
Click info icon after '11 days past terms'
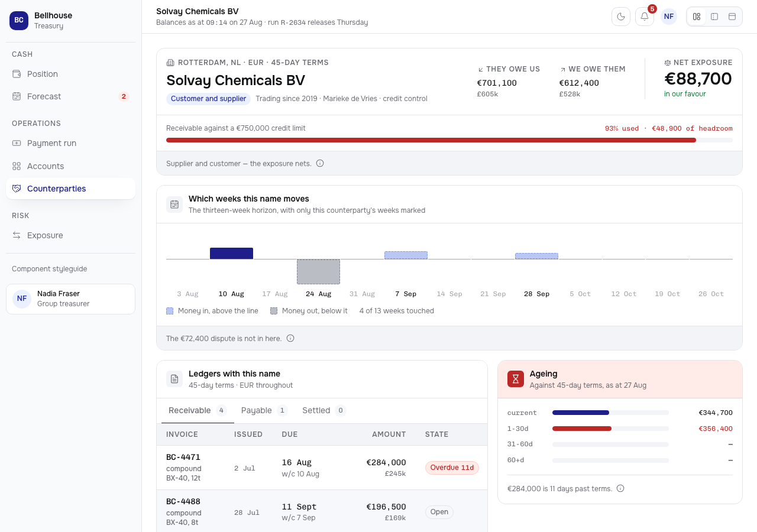tap(620, 488)
